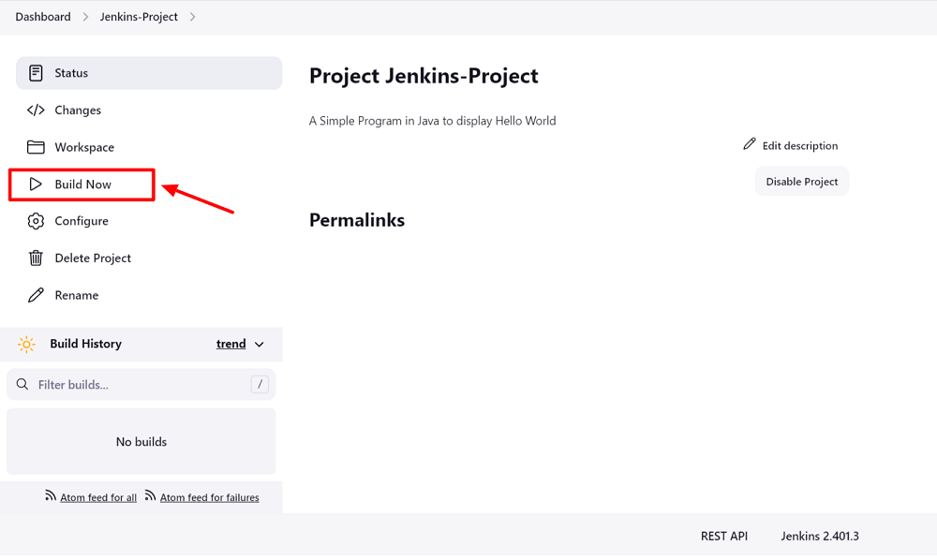Click the Rename pencil icon
The width and height of the screenshot is (937, 560).
click(36, 295)
